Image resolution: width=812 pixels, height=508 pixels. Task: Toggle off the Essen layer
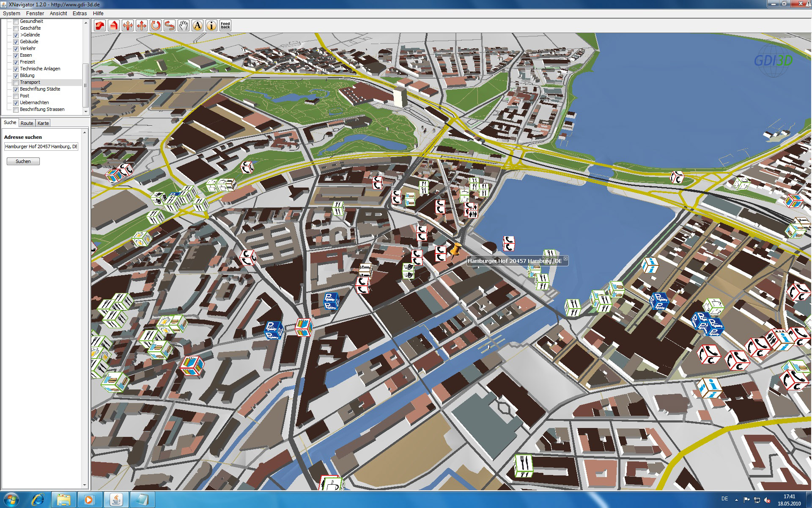16,55
